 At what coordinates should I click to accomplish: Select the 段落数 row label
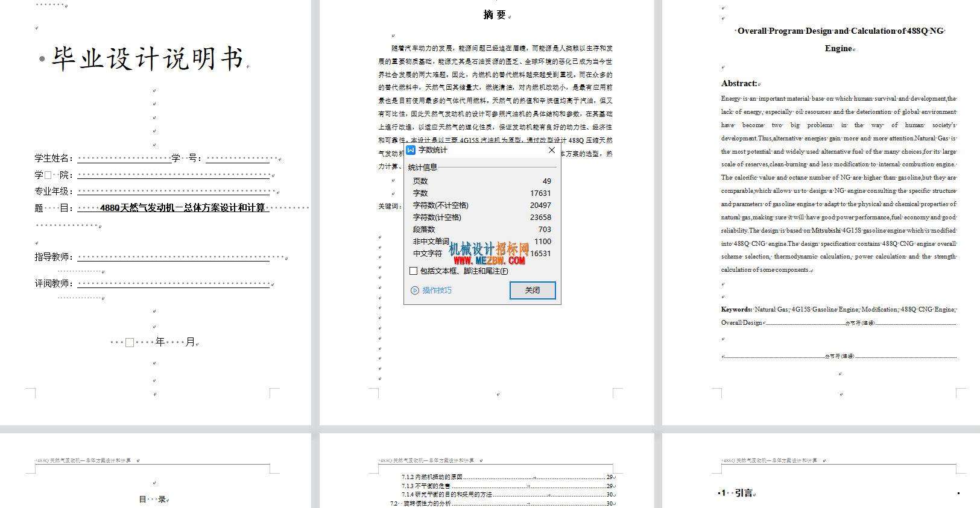(x=424, y=230)
